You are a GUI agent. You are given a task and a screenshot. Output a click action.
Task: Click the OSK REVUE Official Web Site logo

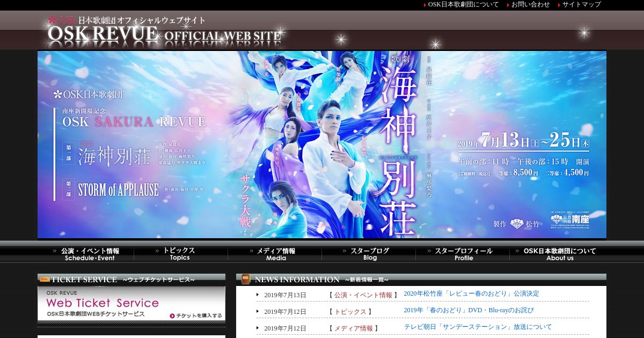tap(164, 31)
